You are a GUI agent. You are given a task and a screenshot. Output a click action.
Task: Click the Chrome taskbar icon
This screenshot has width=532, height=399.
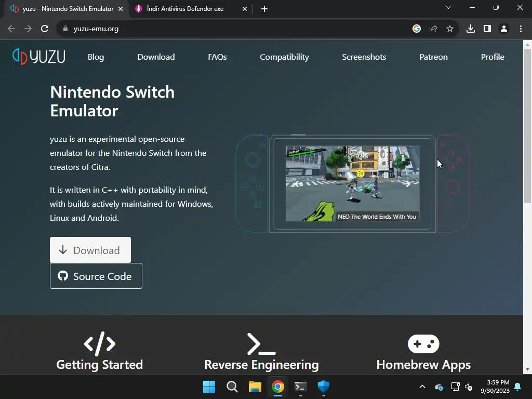[x=277, y=387]
